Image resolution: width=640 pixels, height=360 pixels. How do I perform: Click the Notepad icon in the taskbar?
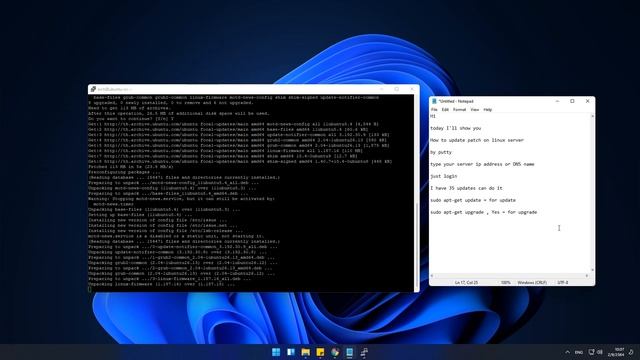coord(349,352)
